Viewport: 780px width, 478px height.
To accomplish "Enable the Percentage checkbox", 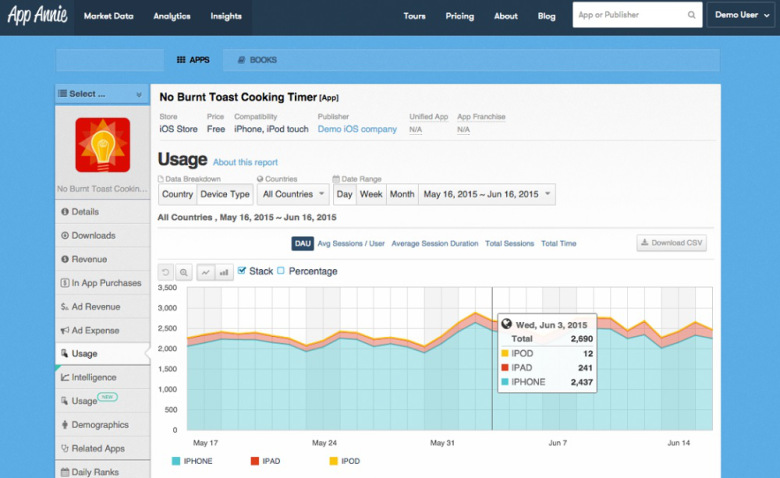I will click(x=281, y=271).
